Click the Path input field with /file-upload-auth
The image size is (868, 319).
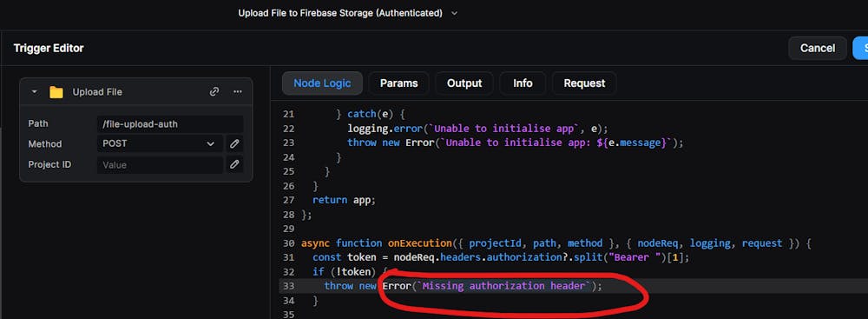[170, 123]
